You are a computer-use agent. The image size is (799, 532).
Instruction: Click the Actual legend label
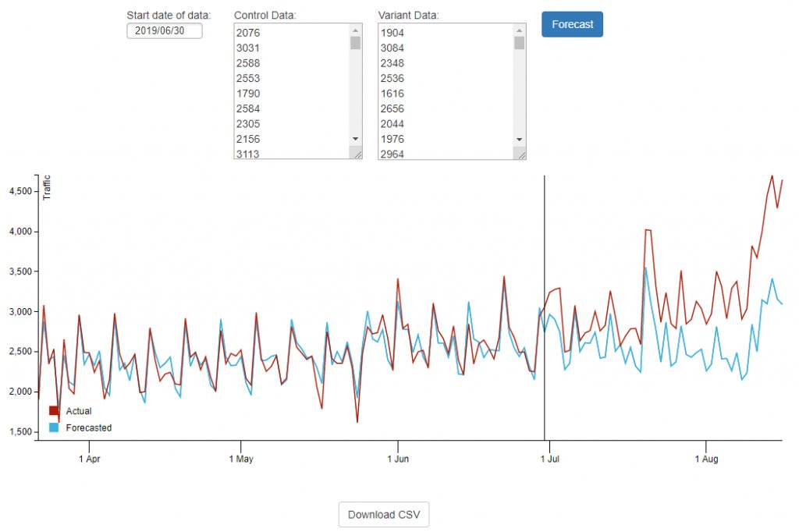point(79,411)
